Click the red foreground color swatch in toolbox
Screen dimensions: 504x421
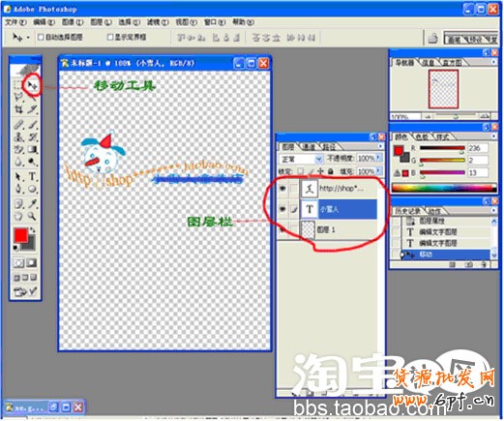click(x=21, y=235)
